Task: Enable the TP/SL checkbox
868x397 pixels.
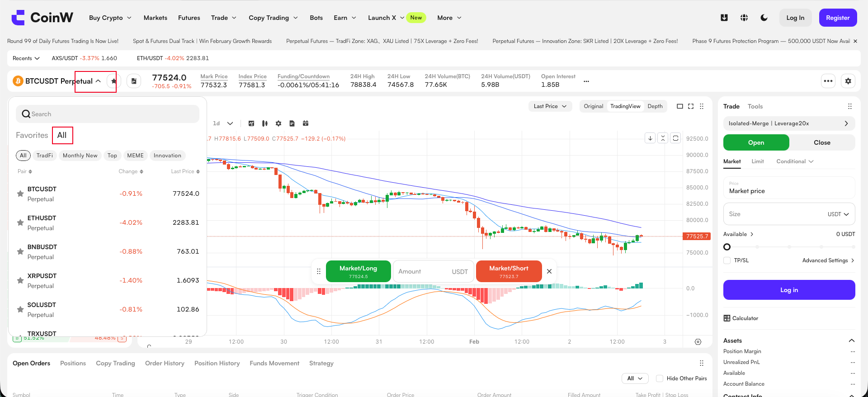Action: pos(727,260)
